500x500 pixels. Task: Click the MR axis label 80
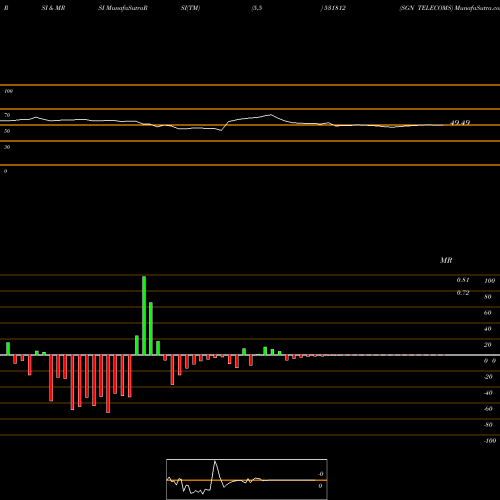pyautogui.click(x=488, y=297)
